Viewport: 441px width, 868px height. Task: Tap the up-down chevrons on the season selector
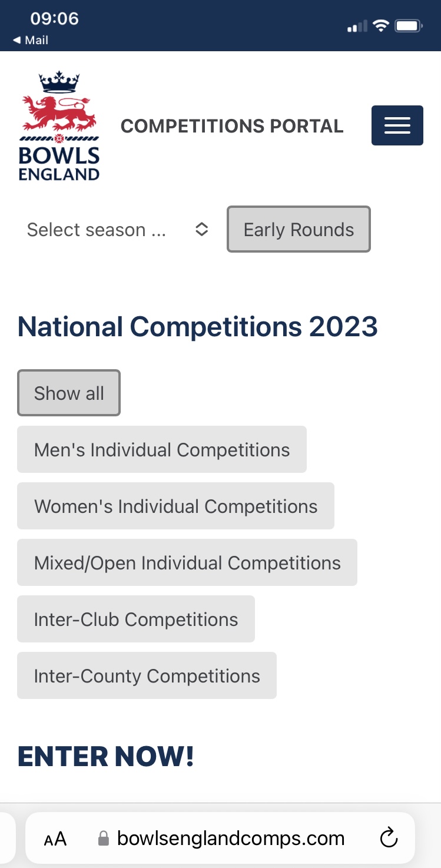pyautogui.click(x=201, y=230)
